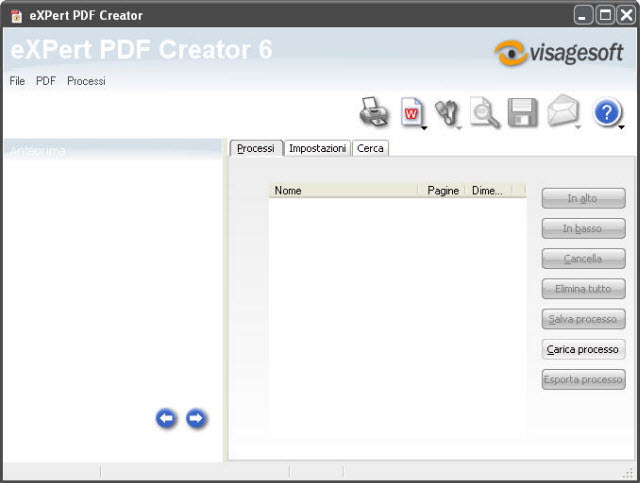640x483 pixels.
Task: Expand the tools icon dropdown arrow
Action: pos(459,128)
